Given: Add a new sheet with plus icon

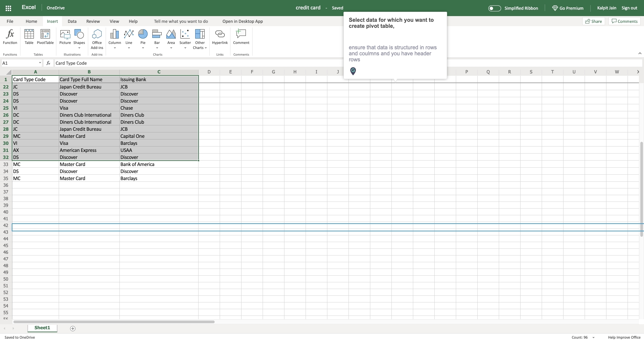Looking at the screenshot, I should coord(73,328).
